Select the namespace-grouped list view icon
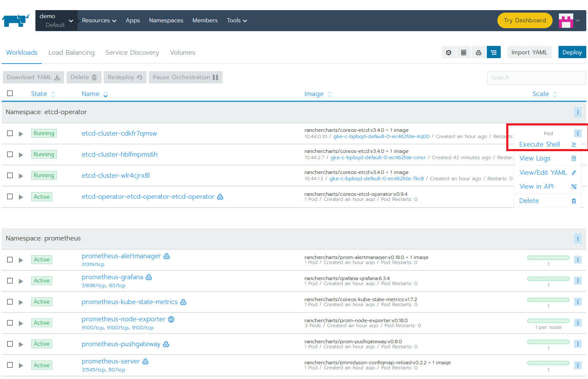 click(x=494, y=53)
